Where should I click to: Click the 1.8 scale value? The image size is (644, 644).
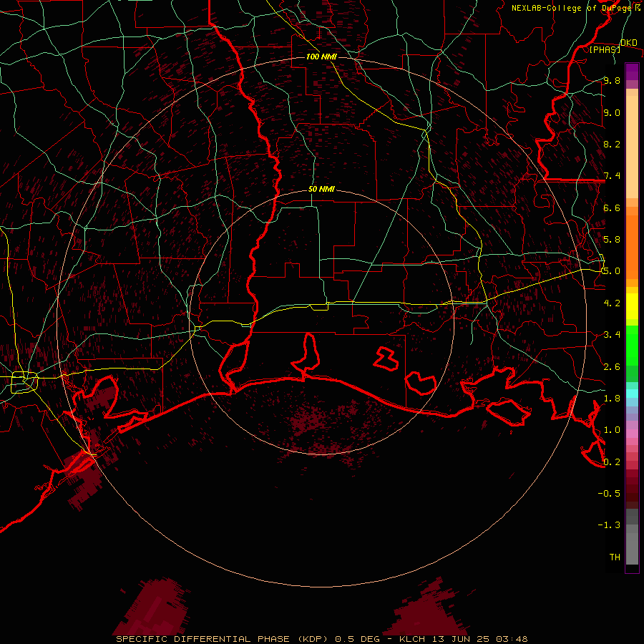[612, 398]
